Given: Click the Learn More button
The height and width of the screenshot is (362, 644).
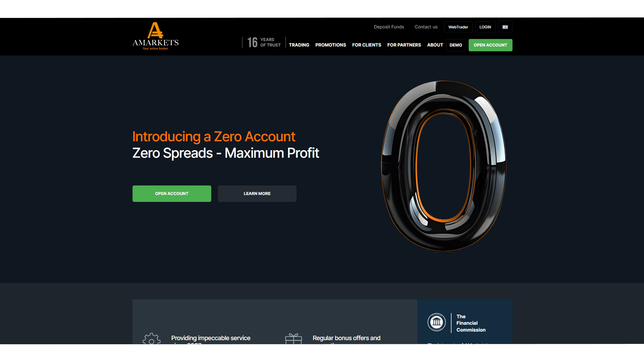Looking at the screenshot, I should (x=257, y=193).
